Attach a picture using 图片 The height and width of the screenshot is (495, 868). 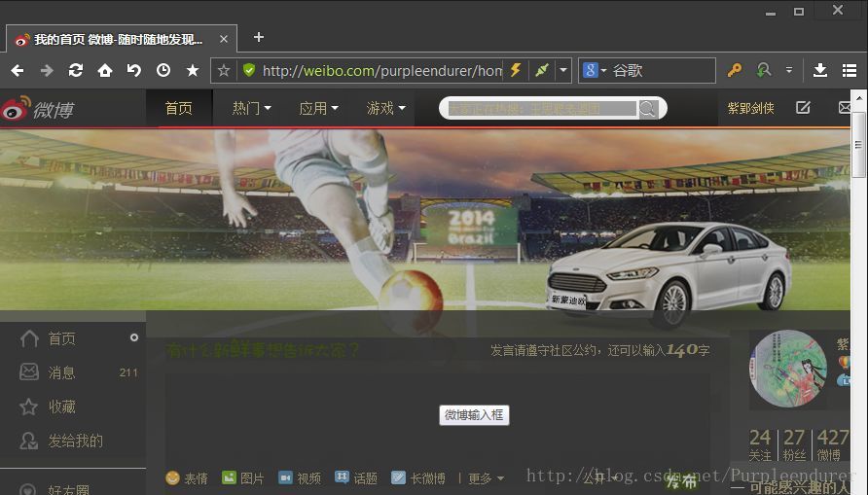[242, 478]
